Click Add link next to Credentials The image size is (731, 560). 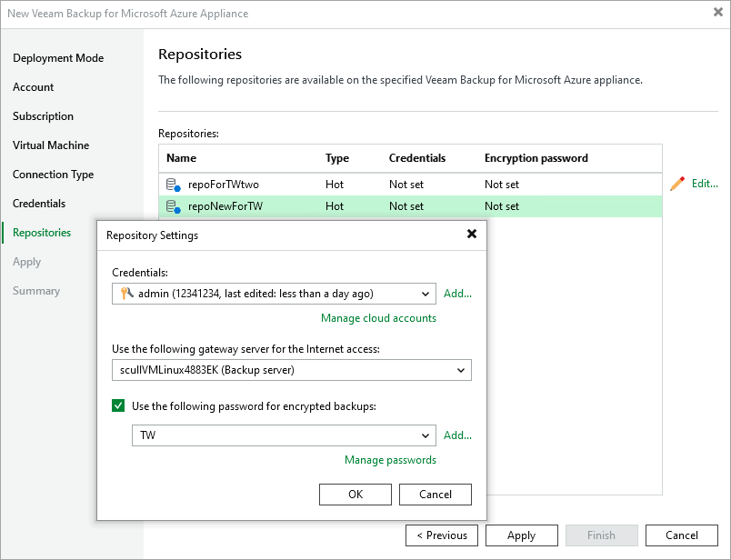[457, 294]
